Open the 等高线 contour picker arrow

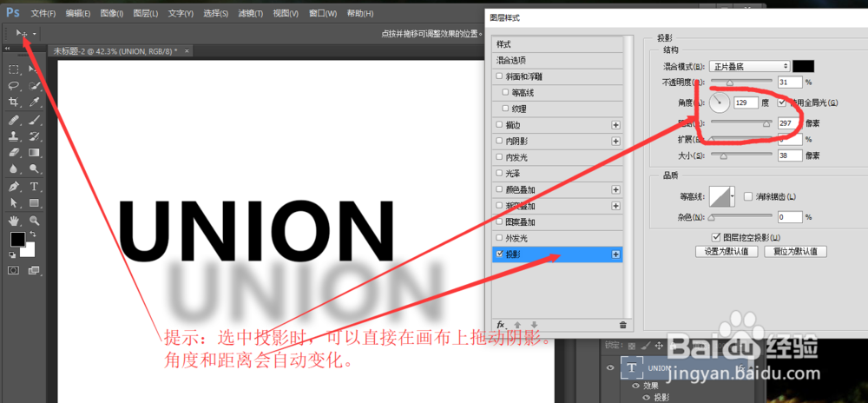733,196
